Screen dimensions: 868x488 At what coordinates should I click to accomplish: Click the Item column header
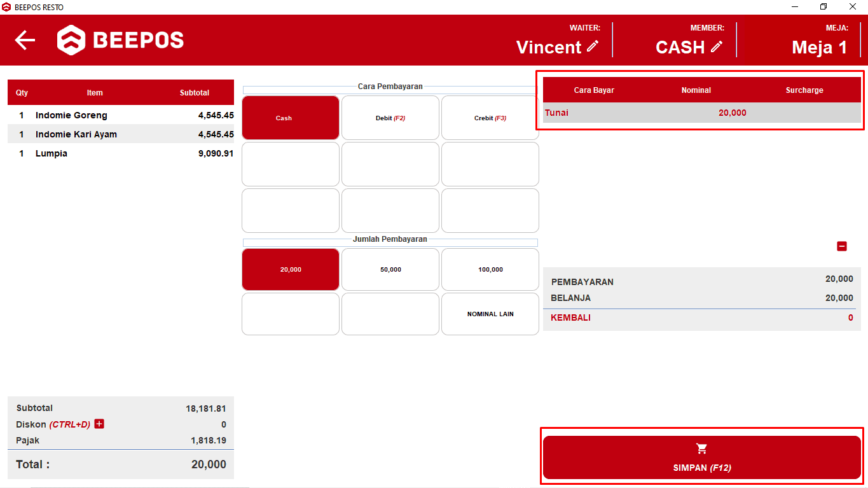95,93
